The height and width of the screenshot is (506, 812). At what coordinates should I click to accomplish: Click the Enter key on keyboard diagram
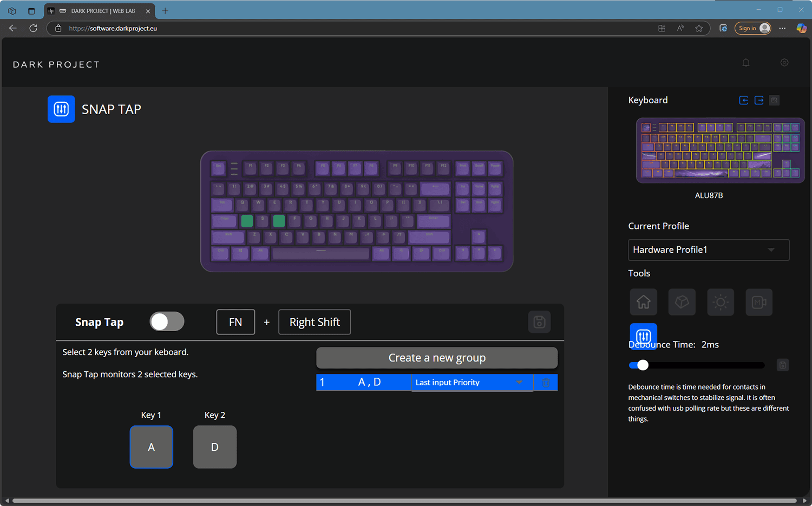coord(434,220)
